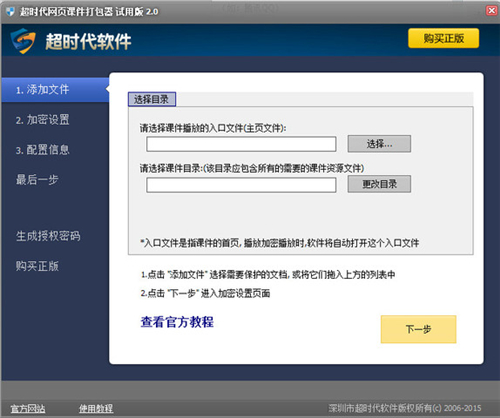Open 生成授权密码 from sidebar
This screenshot has width=500, height=418.
click(48, 236)
